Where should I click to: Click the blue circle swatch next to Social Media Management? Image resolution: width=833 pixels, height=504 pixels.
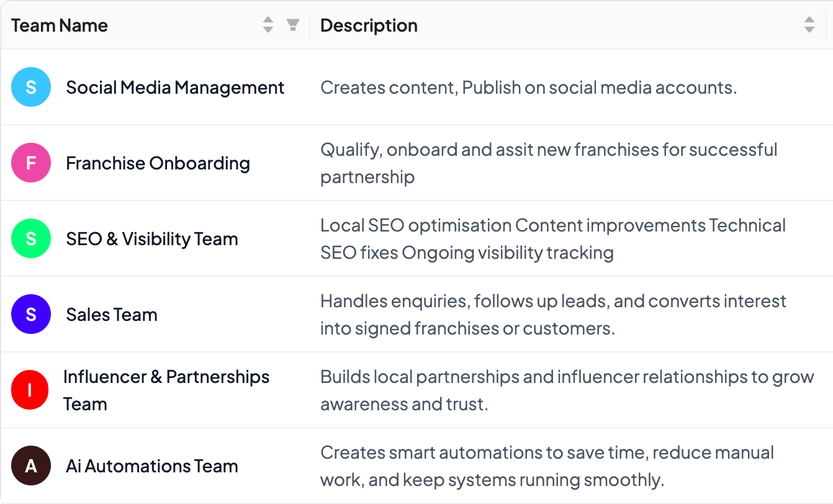31,87
